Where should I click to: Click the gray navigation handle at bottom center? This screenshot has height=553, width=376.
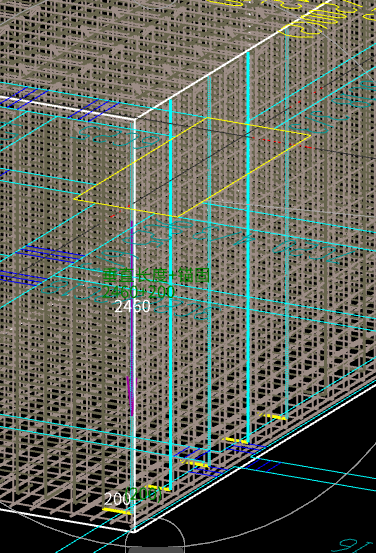pos(155,550)
